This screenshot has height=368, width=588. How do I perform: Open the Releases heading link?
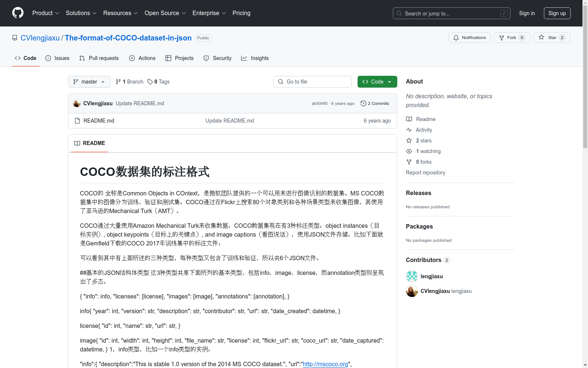click(419, 193)
